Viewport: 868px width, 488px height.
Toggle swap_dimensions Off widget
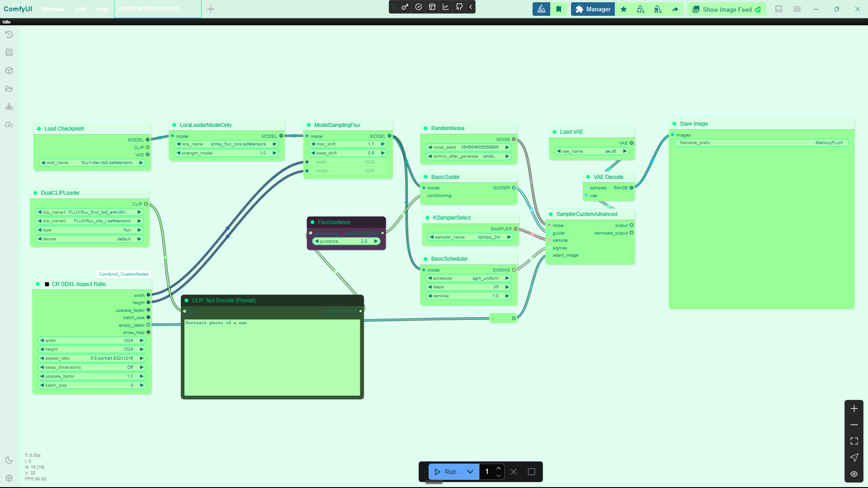pos(92,367)
